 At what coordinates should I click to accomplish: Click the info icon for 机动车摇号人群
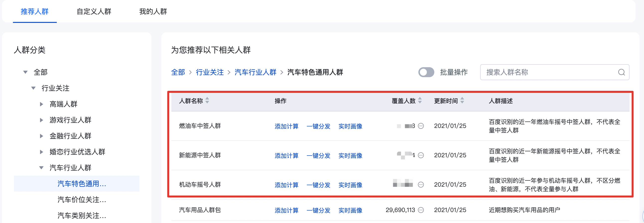pos(421,185)
